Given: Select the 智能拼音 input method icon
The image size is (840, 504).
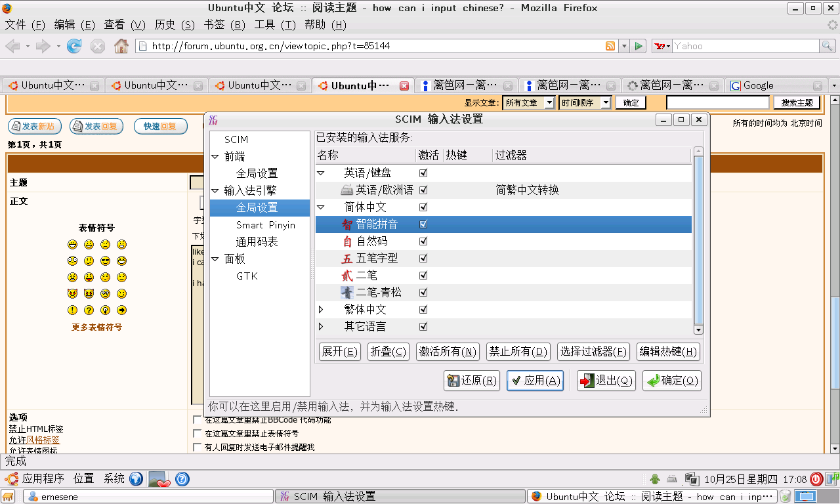Looking at the screenshot, I should (347, 224).
